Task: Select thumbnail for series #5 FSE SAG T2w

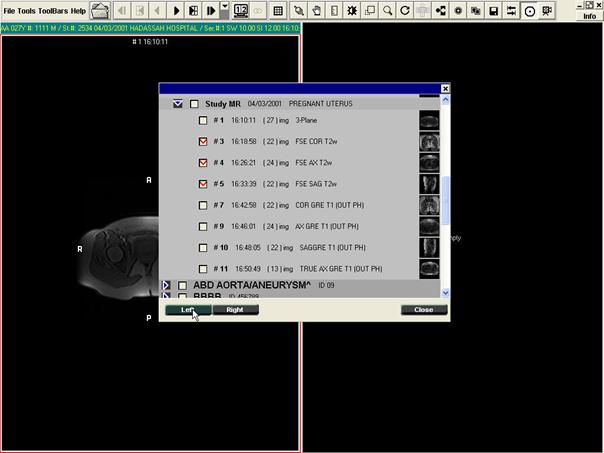Action: tap(429, 184)
